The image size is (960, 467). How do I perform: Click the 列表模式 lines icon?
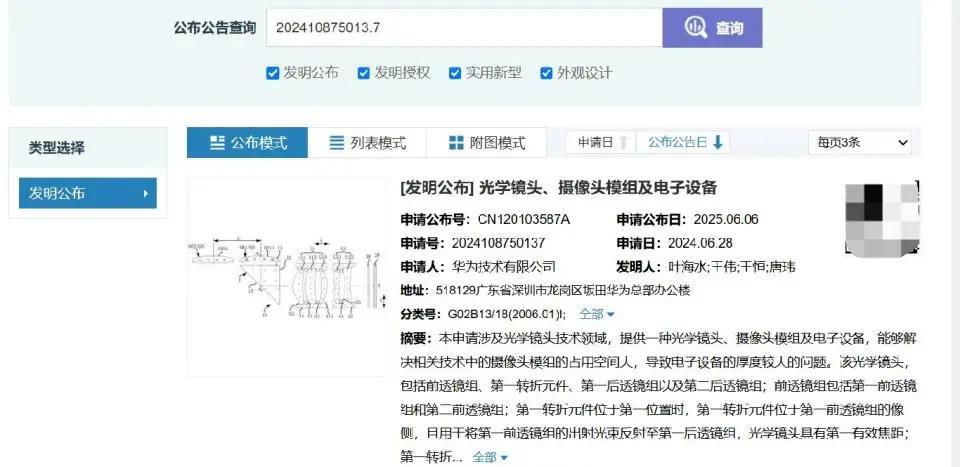[x=337, y=143]
